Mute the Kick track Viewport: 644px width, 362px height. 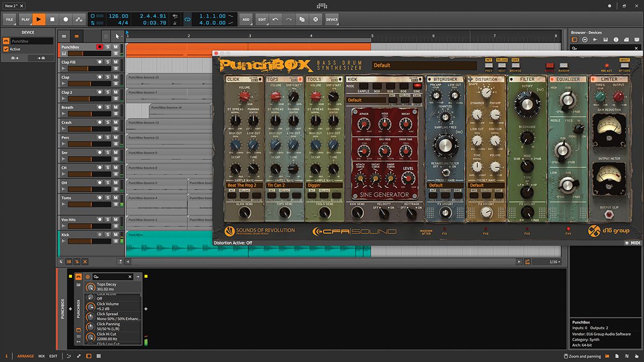(115, 234)
